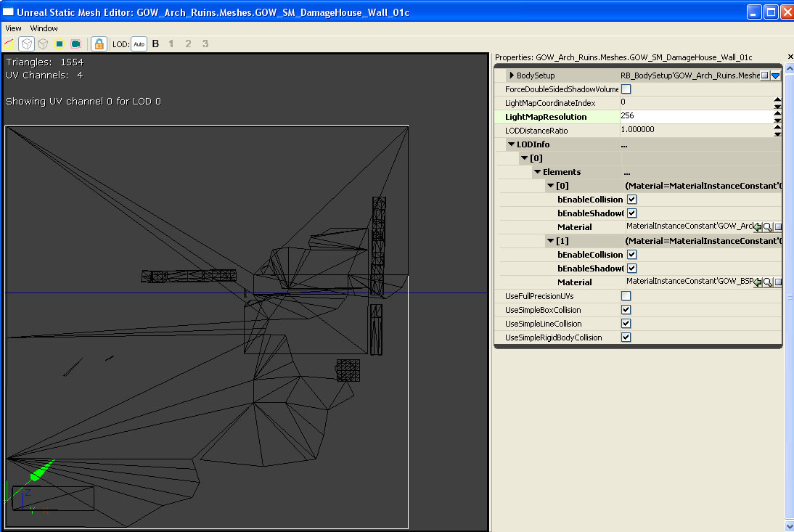Select Auto LOD button
The image size is (794, 532).
pos(139,44)
